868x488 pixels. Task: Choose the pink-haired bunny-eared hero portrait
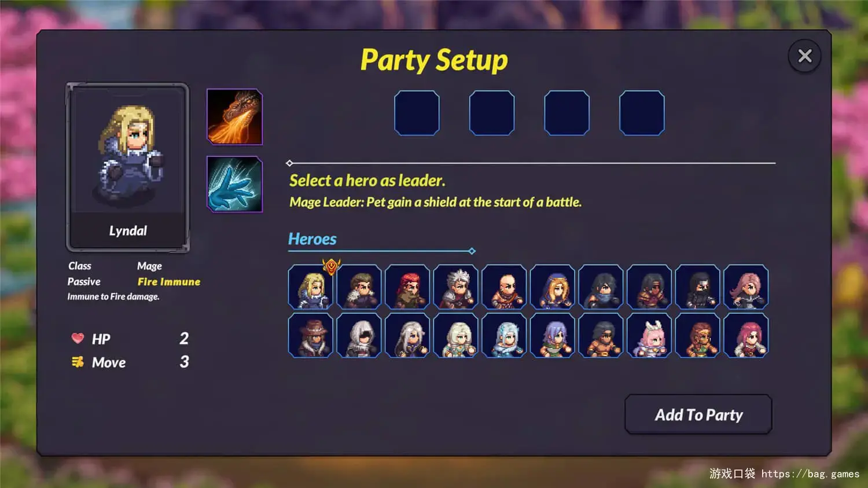[x=649, y=336]
